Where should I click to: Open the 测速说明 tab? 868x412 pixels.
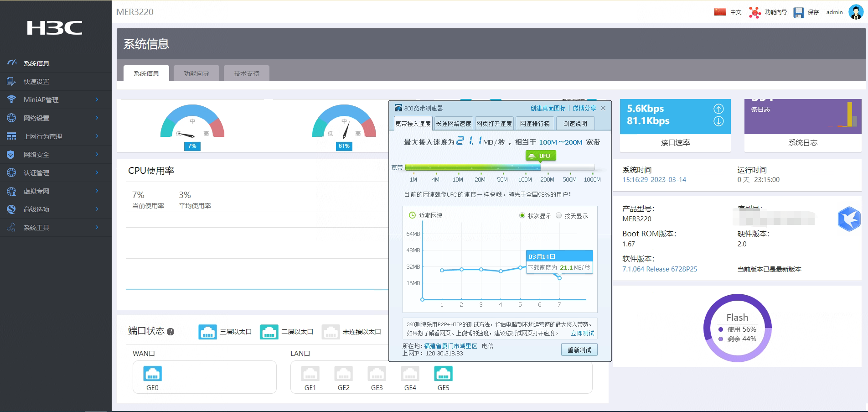(575, 124)
